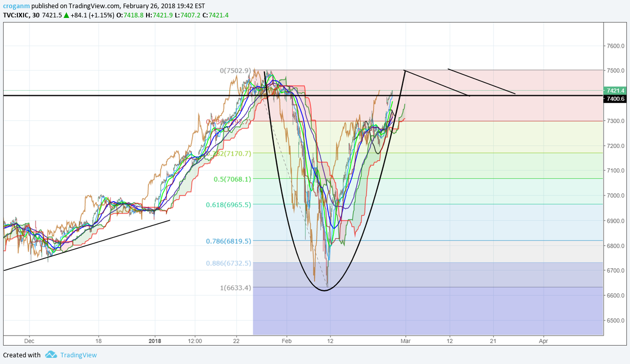Screen dimensions: 630x364
Task: Click the Fibonacci 0.886(6732.5) level label
Action: [229, 263]
